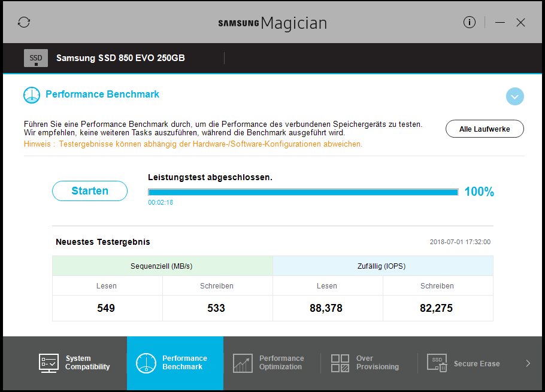The height and width of the screenshot is (392, 545).
Task: Go to the Over Provisioning tab
Action: pos(369,363)
